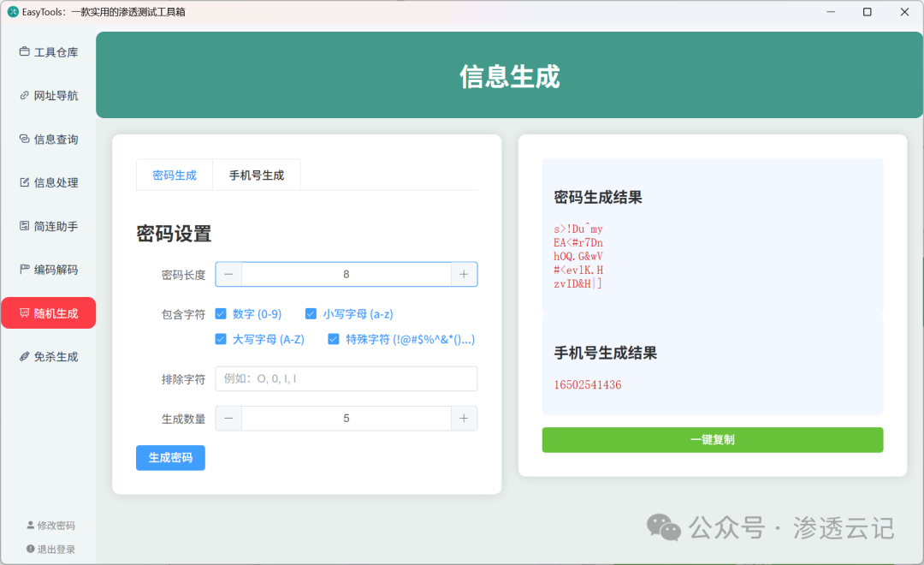Image resolution: width=924 pixels, height=565 pixels.
Task: Decrease 生成数量 with minus button
Action: click(228, 418)
